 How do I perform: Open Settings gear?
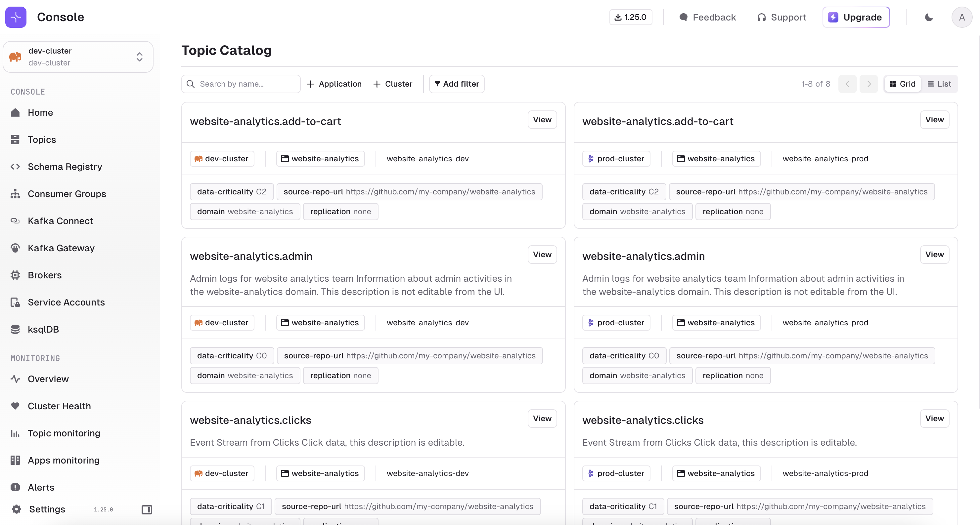point(16,509)
